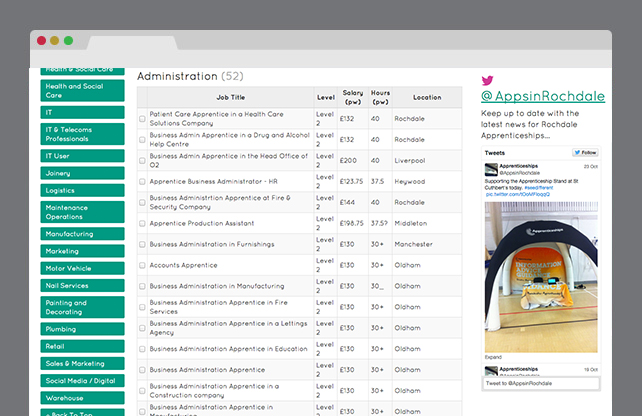Expand the first tweet via Expand link

coord(494,356)
